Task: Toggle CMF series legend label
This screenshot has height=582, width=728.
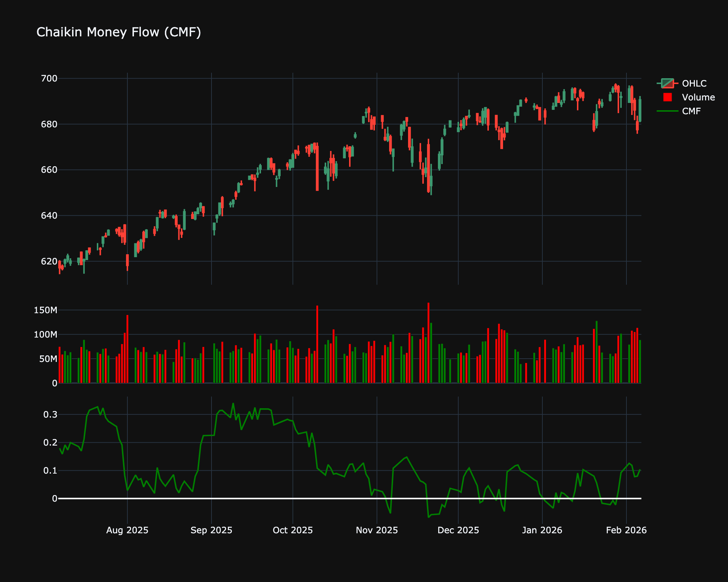Action: tap(691, 111)
